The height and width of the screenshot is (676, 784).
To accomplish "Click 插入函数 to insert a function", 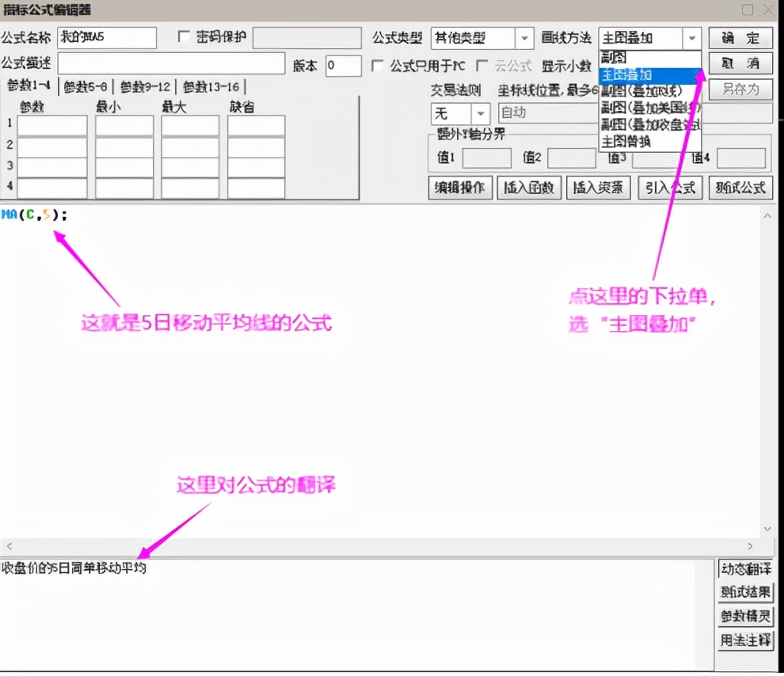I will click(x=529, y=188).
